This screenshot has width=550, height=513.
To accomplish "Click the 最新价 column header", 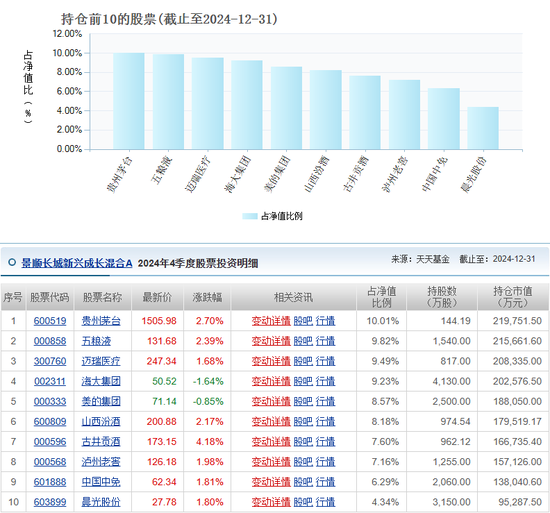I will click(157, 297).
